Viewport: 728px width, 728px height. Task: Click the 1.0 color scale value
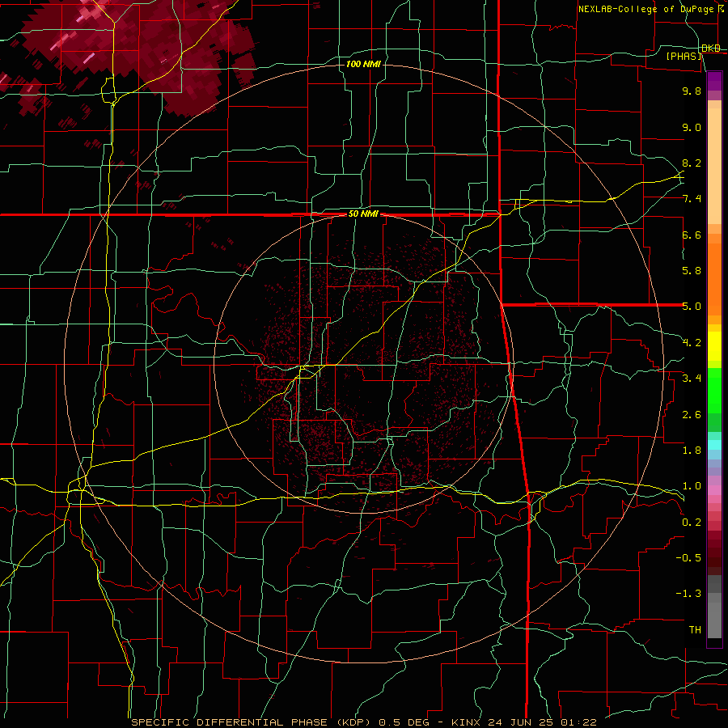tap(692, 486)
